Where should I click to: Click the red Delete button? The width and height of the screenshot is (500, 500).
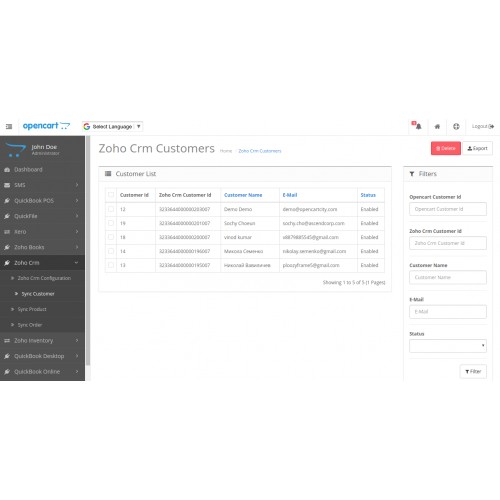(446, 148)
